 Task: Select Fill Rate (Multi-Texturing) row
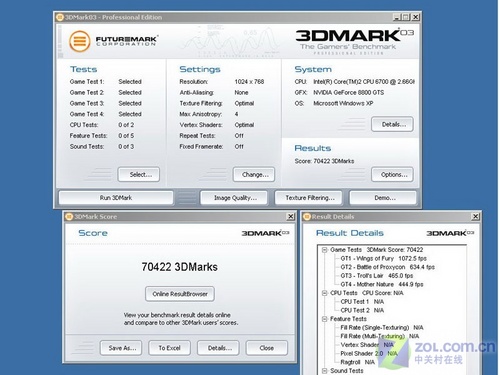tap(380, 336)
